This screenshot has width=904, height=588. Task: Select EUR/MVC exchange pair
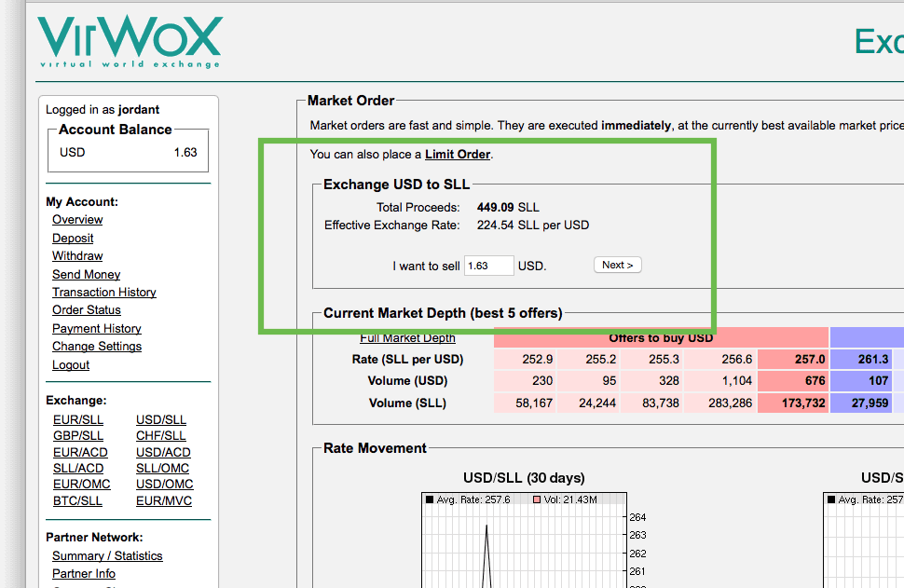click(x=164, y=501)
